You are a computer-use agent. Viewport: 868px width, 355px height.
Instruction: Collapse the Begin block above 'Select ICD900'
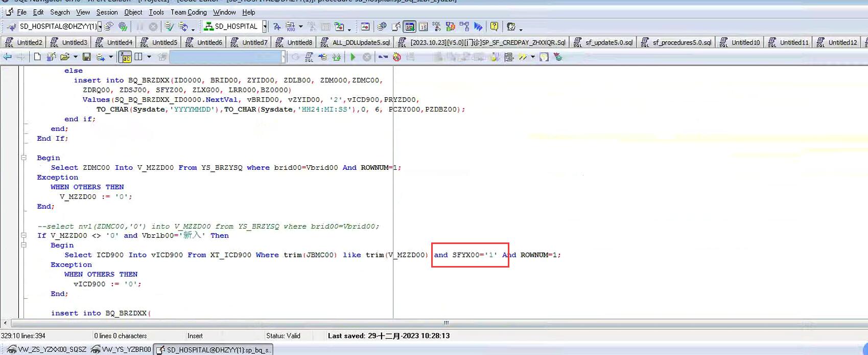[x=24, y=245]
